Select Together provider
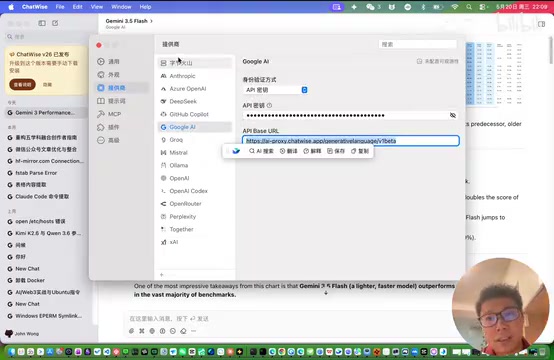 coord(195,229)
